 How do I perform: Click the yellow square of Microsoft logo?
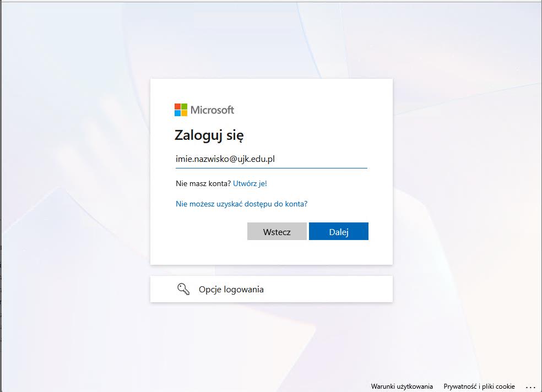184,113
